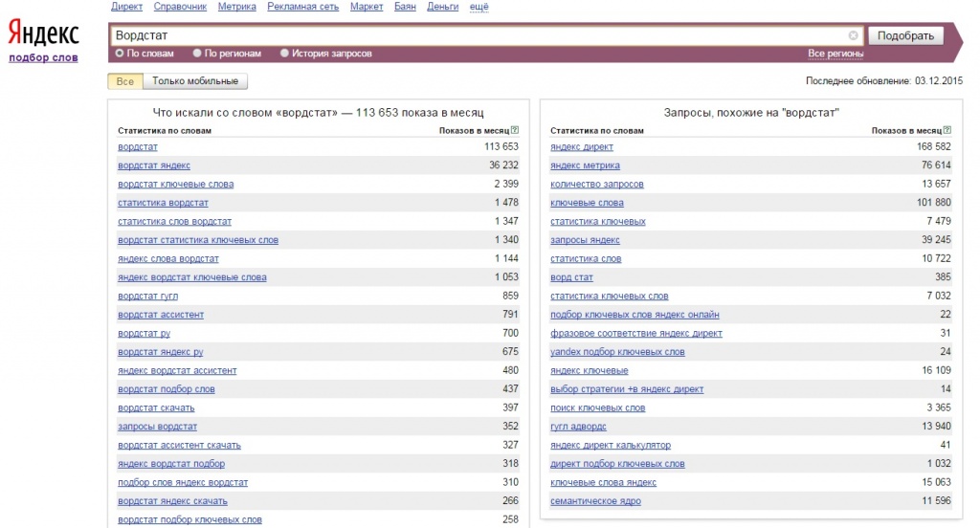Open the 'директ подбор ключевых слов' link
Screen dimensions: 980x528
617,464
